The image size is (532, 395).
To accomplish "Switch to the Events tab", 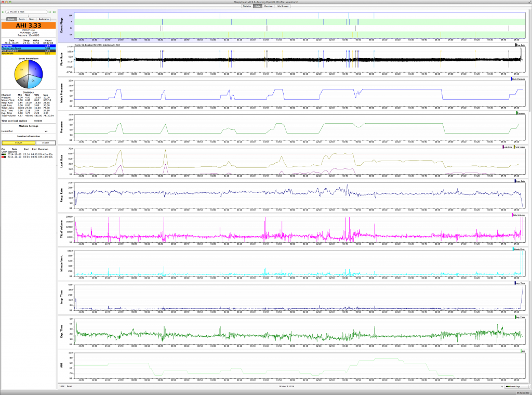I will 21,19.
